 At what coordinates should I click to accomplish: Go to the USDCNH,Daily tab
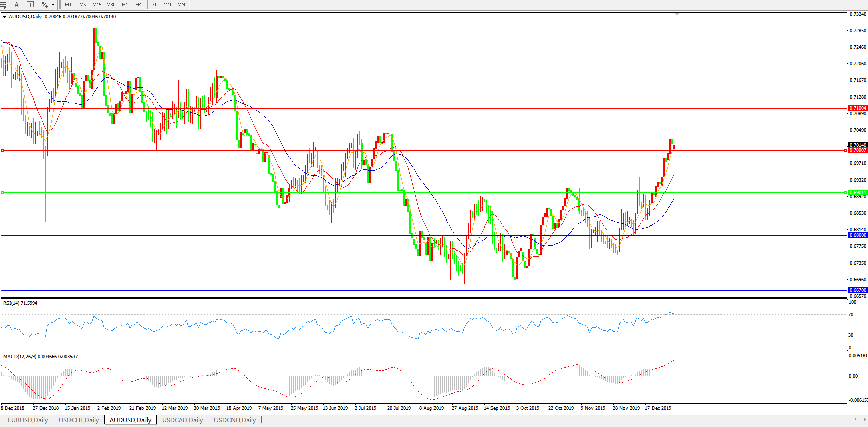[x=235, y=420]
